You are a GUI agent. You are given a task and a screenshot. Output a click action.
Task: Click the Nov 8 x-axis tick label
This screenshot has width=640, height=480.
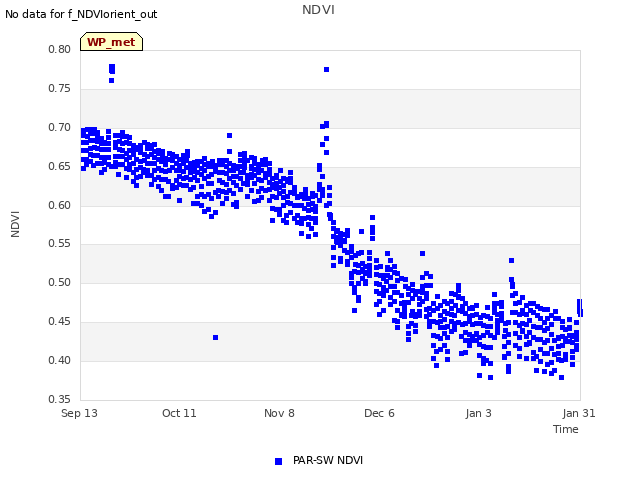point(279,413)
